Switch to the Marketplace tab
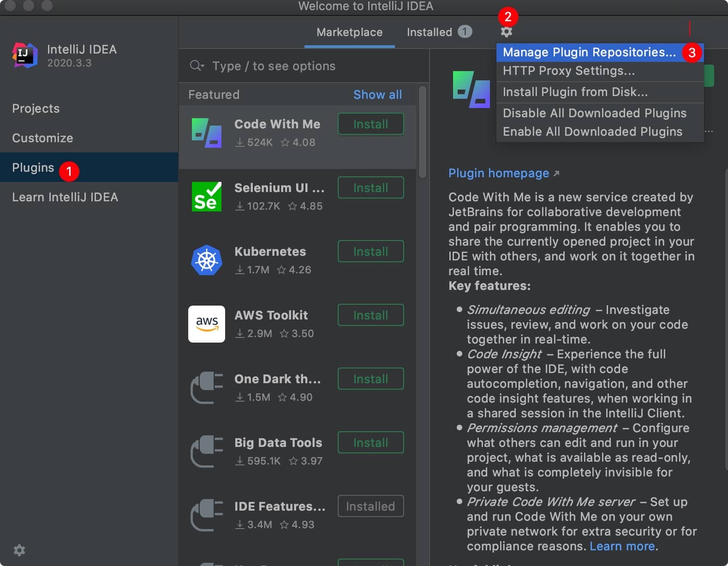The width and height of the screenshot is (728, 566). [x=349, y=32]
